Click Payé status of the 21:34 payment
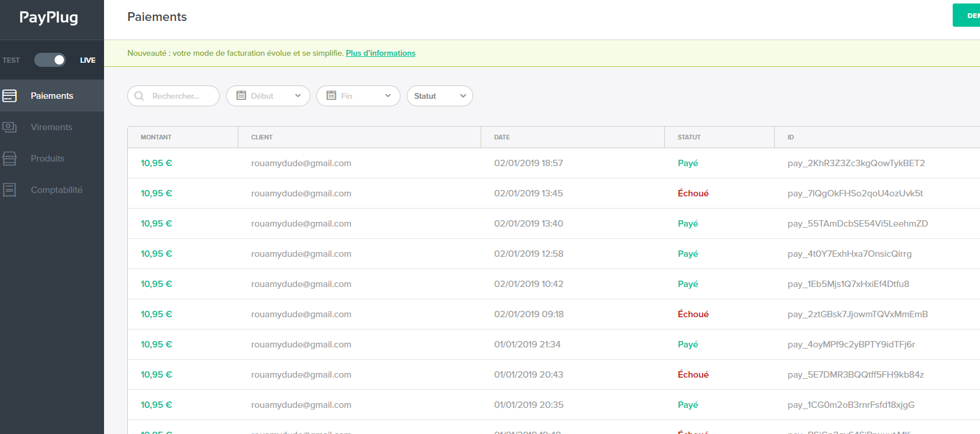The width and height of the screenshot is (980, 434). click(x=688, y=345)
